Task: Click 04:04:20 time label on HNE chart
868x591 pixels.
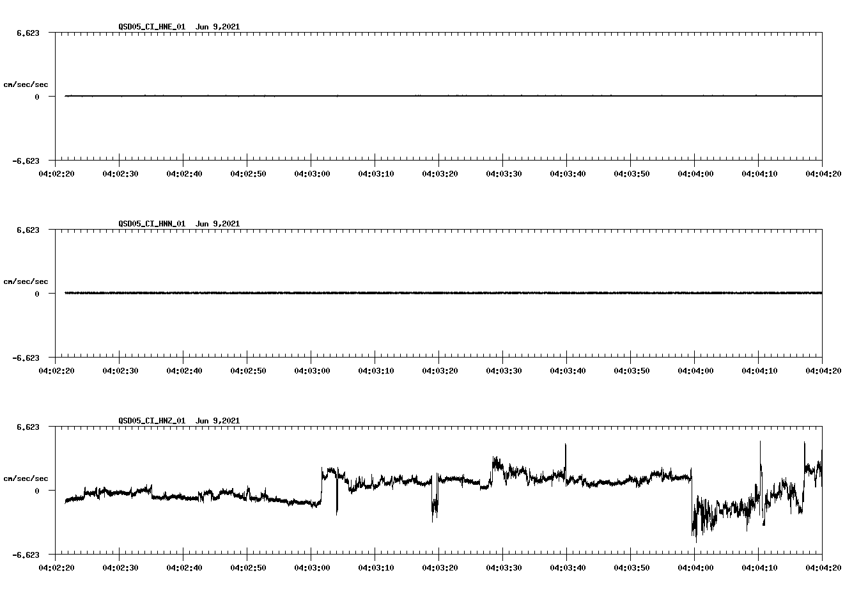Action: coord(823,173)
